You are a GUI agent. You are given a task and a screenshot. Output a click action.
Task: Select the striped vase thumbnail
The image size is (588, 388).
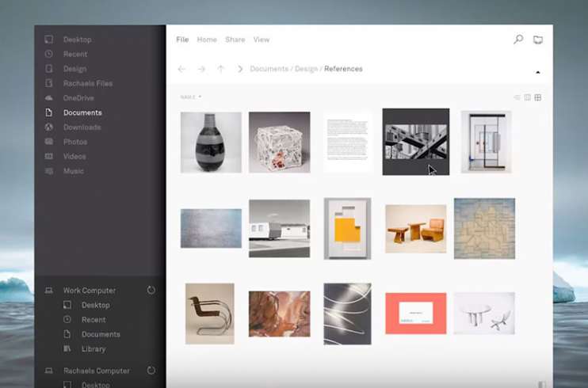coord(211,143)
